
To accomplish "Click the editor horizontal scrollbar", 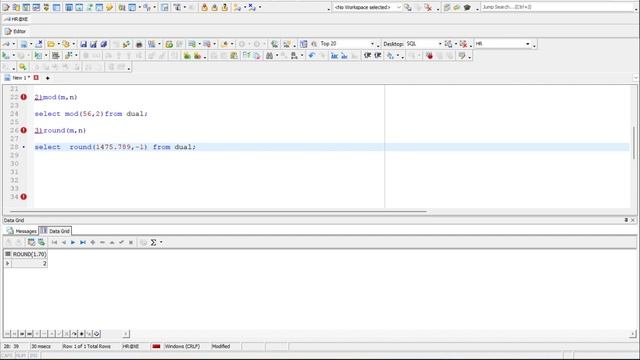I will pyautogui.click(x=218, y=211).
